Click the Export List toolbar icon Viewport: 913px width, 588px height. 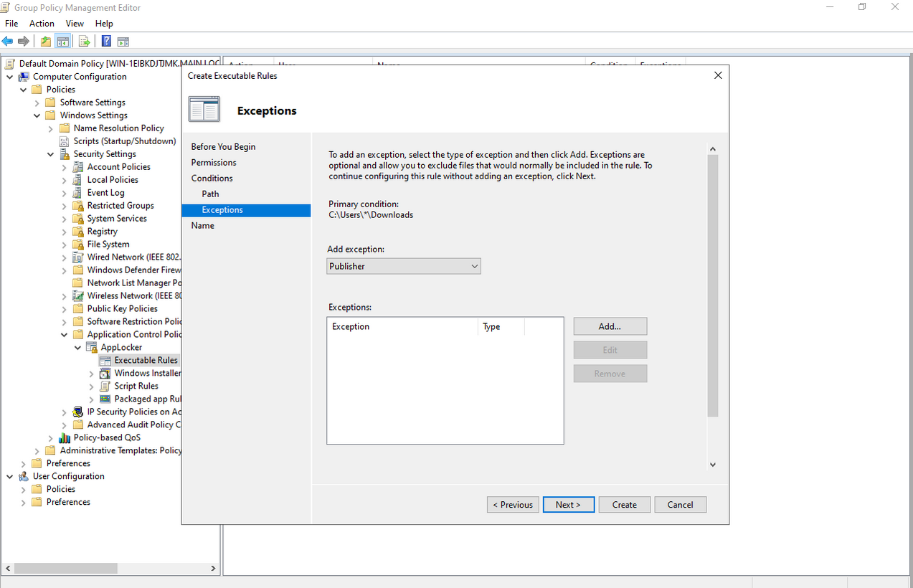pyautogui.click(x=84, y=41)
